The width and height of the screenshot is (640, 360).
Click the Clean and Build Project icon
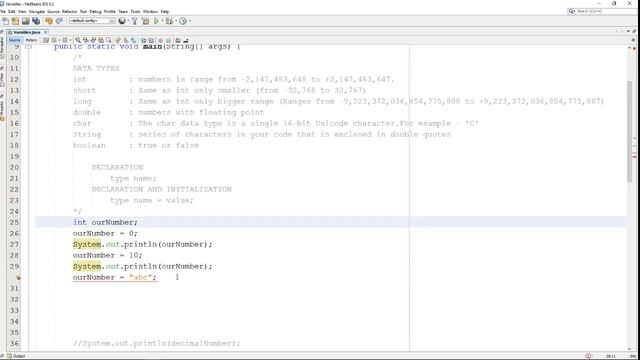pos(145,21)
